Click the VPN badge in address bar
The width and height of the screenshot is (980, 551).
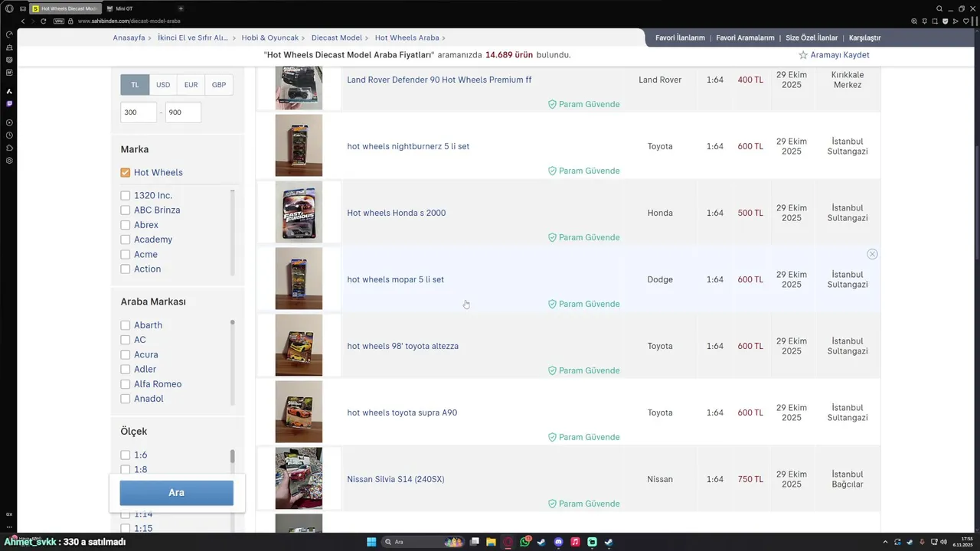[58, 21]
